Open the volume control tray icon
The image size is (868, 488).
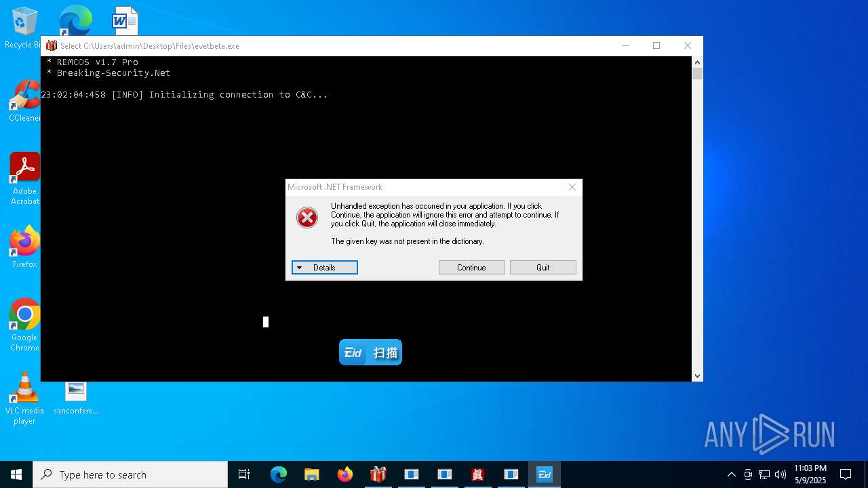click(781, 474)
